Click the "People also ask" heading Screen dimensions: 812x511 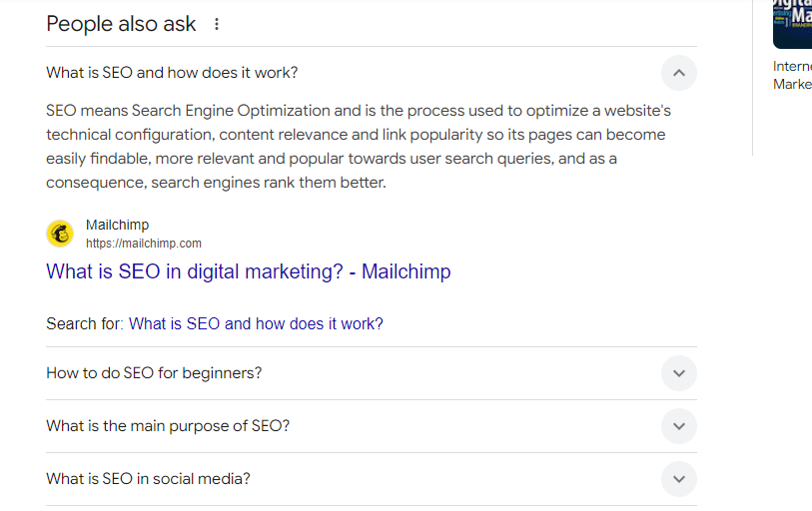[x=121, y=24]
